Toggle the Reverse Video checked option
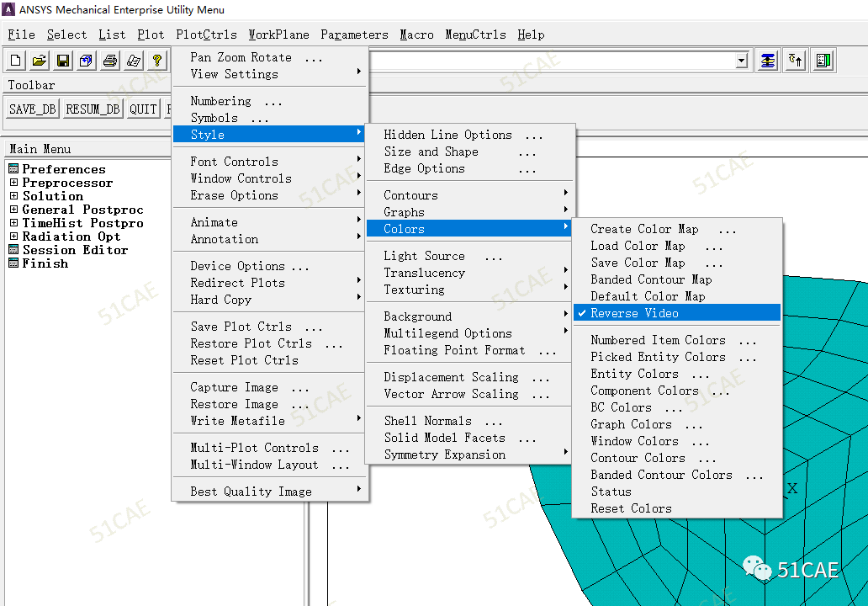The height and width of the screenshot is (606, 868). coord(676,313)
